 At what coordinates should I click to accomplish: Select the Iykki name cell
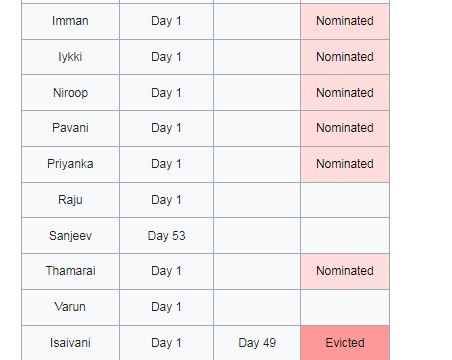pyautogui.click(x=70, y=57)
